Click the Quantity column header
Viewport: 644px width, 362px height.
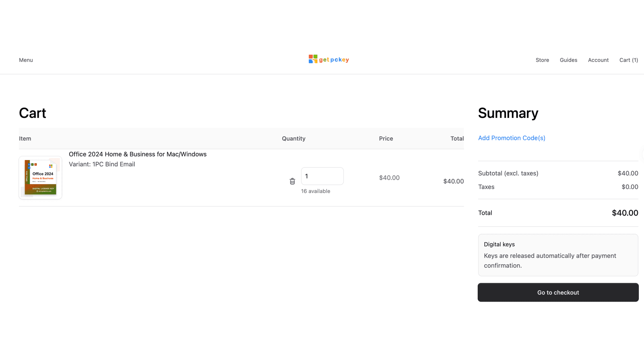tap(293, 138)
